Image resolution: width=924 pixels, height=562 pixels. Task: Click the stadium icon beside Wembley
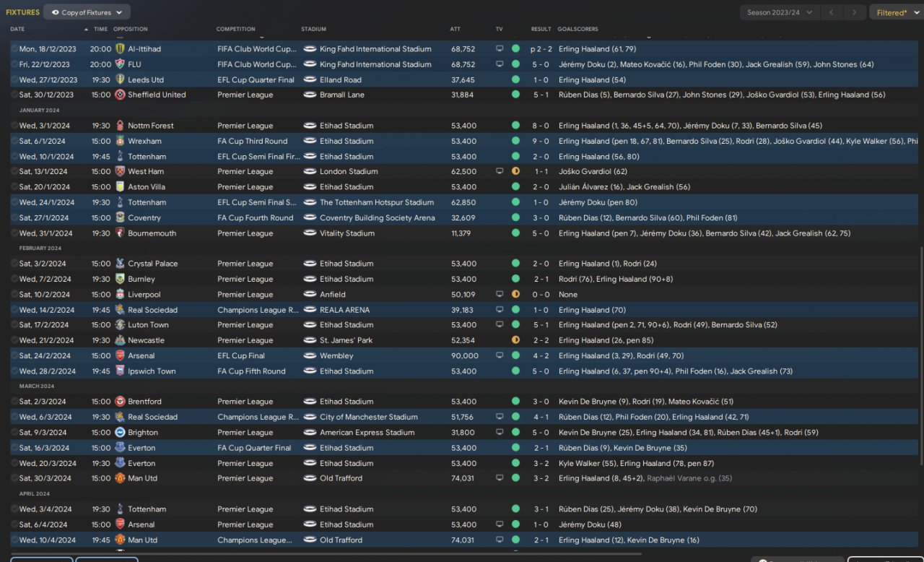click(310, 356)
